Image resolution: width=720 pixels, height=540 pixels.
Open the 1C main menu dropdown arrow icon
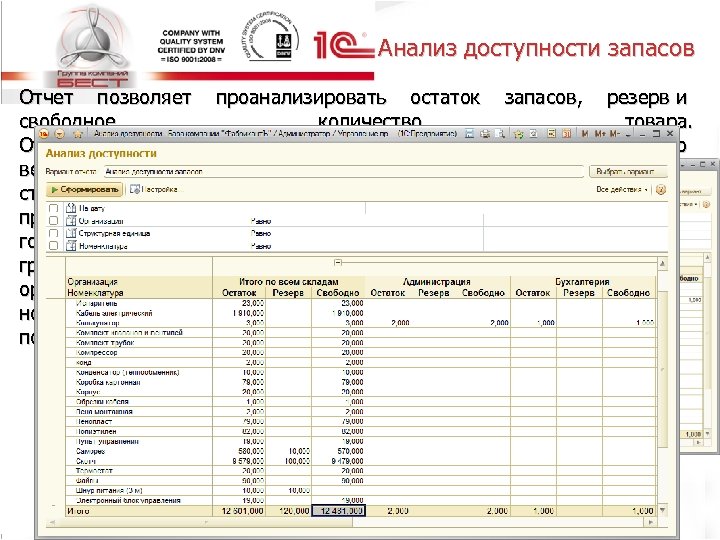click(60, 134)
